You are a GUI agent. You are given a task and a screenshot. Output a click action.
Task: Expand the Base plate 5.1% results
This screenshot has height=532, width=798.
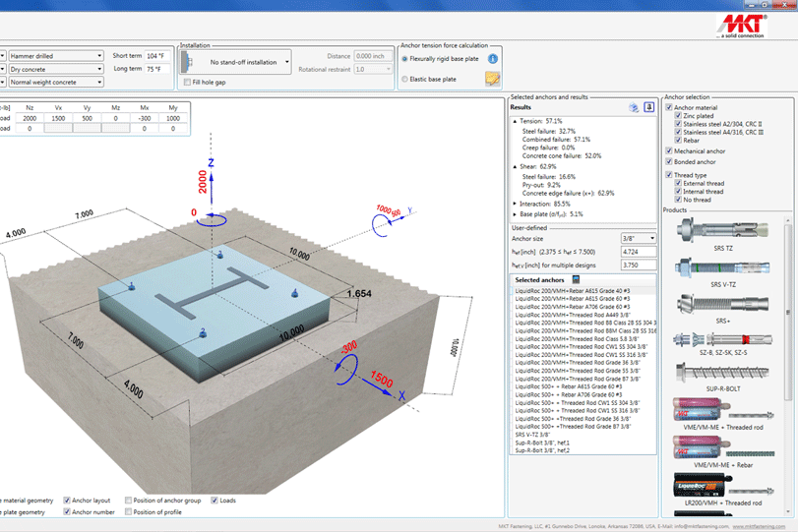tap(515, 214)
